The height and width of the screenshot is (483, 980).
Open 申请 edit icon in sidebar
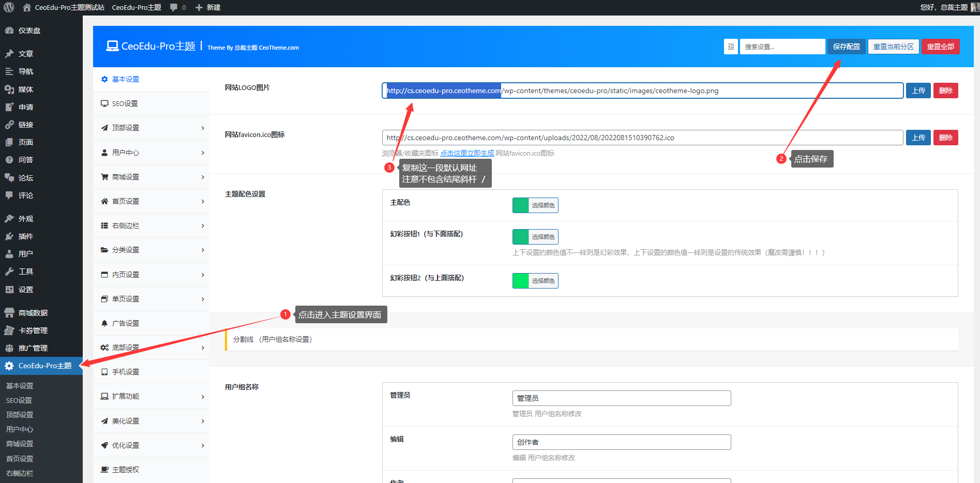point(9,107)
